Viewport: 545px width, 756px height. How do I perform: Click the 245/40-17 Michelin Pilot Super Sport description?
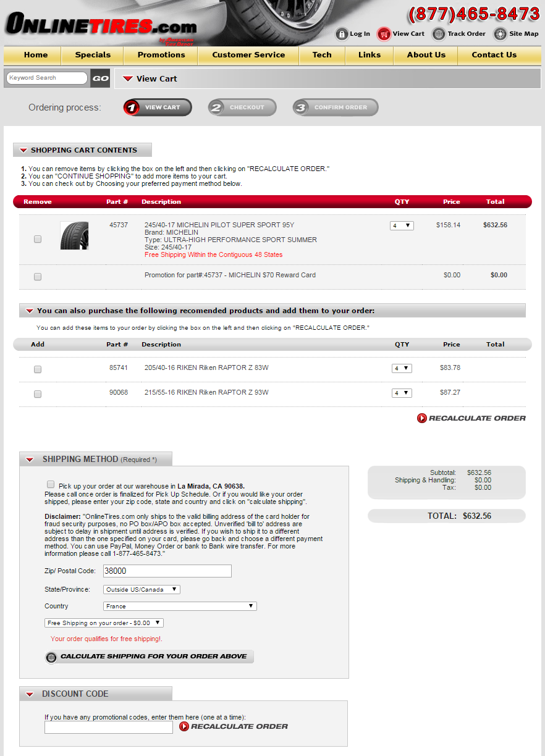219,225
